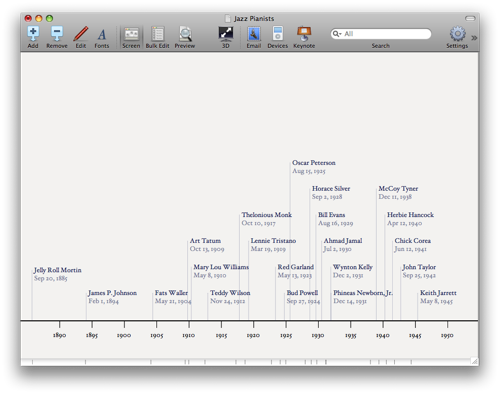The width and height of the screenshot is (500, 394).
Task: Select the Jelly Roll Morton event
Action: coord(57,274)
